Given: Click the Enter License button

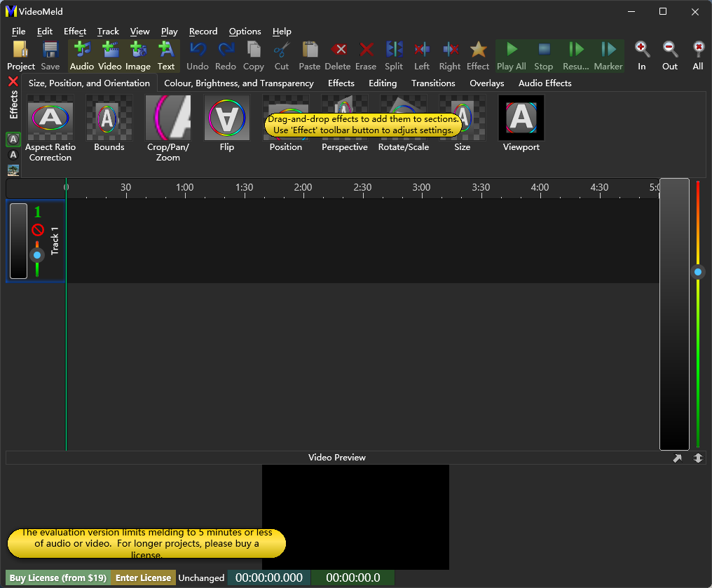Looking at the screenshot, I should click(x=143, y=578).
